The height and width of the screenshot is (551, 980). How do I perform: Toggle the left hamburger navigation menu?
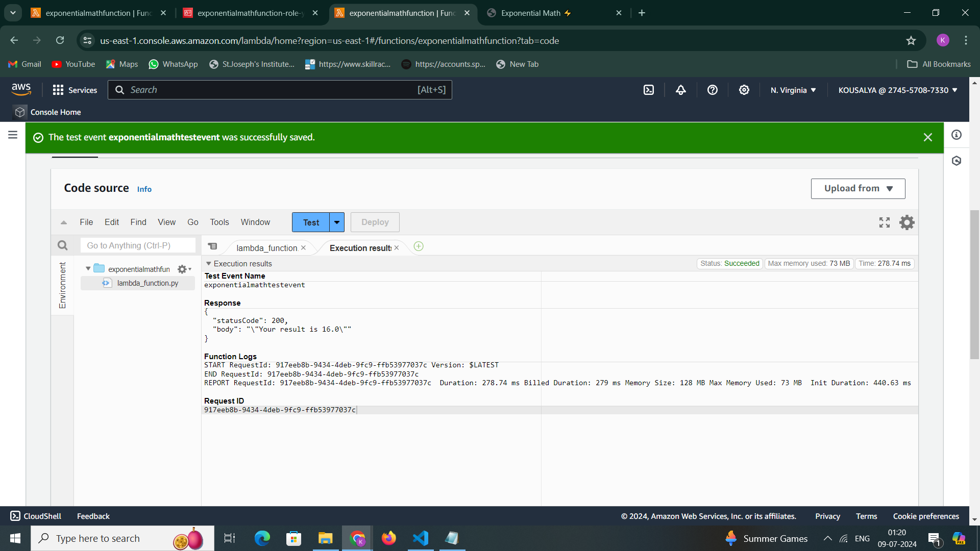pyautogui.click(x=13, y=135)
